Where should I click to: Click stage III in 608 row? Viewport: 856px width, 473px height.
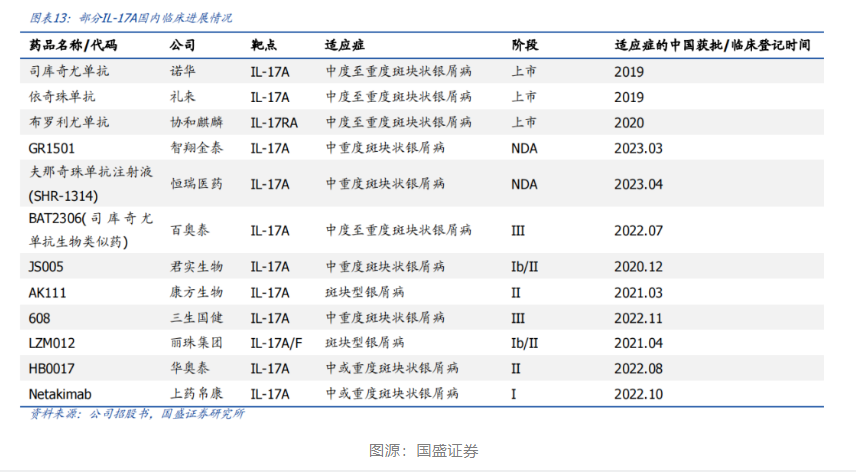(518, 318)
